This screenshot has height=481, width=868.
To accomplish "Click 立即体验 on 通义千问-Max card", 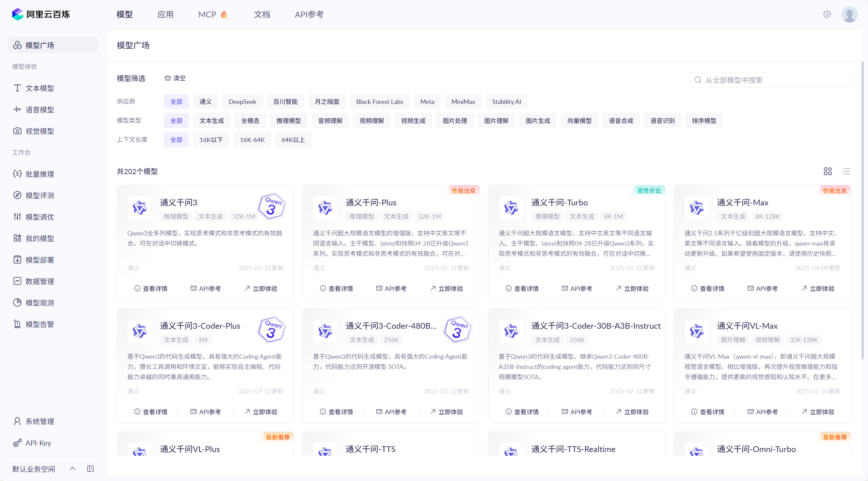I will point(818,289).
